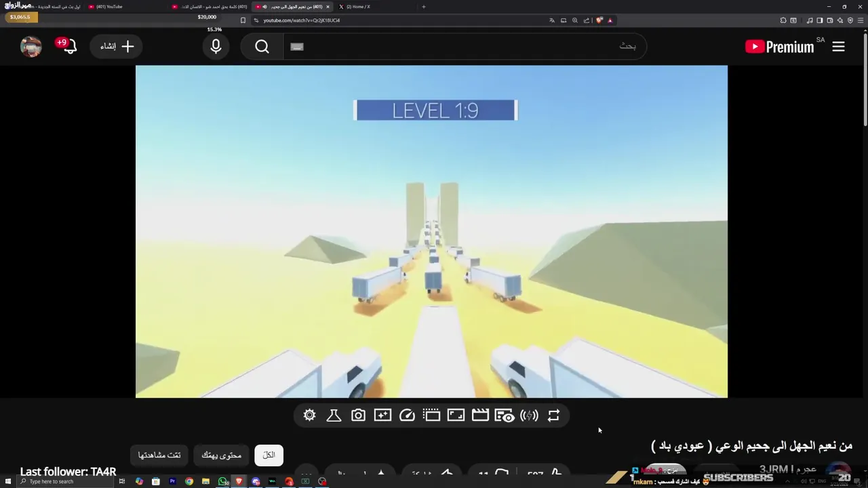
Task: Open the notifications bell with 9+ badge
Action: click(68, 46)
